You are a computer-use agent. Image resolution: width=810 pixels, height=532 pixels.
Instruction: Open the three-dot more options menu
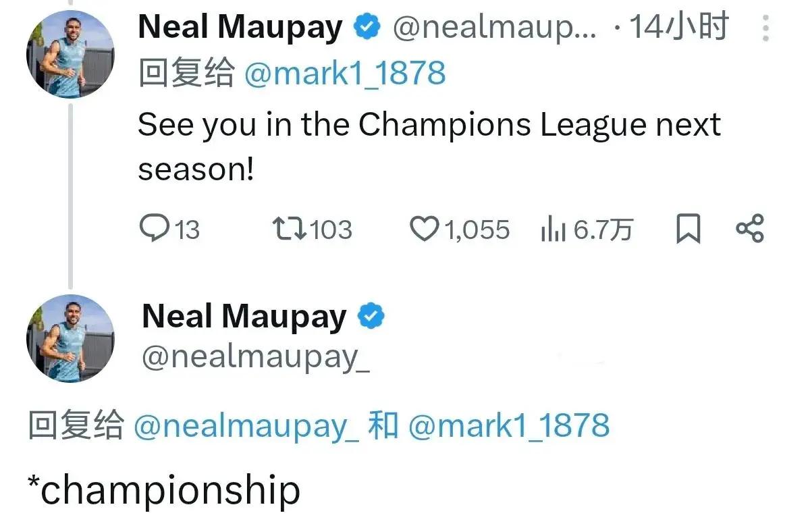[x=765, y=28]
